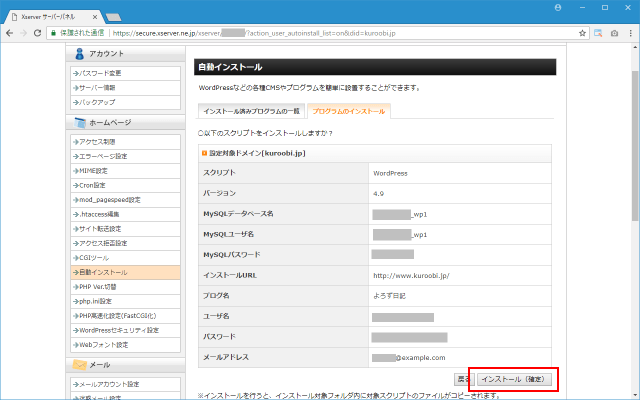Select the プログラムのインストール tab
The height and width of the screenshot is (400, 640).
pos(347,110)
